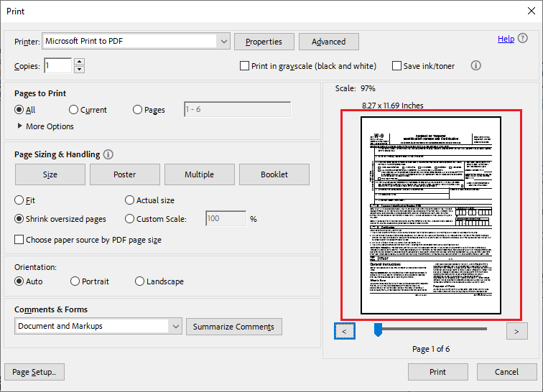This screenshot has height=392, width=543.
Task: Open printer Properties
Action: 264,42
